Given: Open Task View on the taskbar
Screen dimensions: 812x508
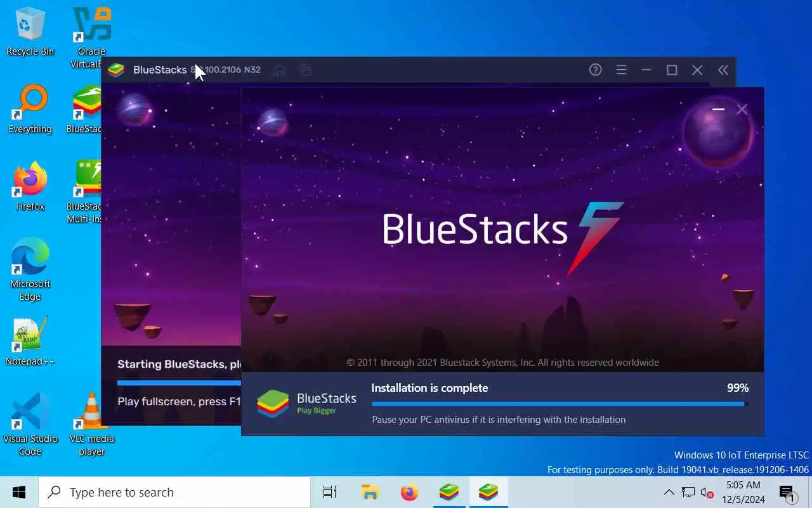Looking at the screenshot, I should (330, 492).
